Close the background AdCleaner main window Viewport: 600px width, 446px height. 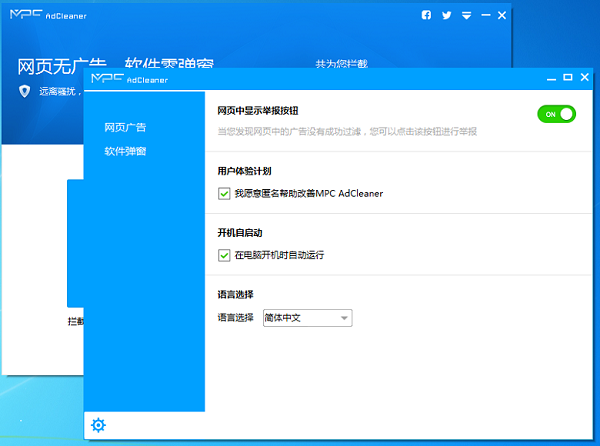[x=502, y=15]
